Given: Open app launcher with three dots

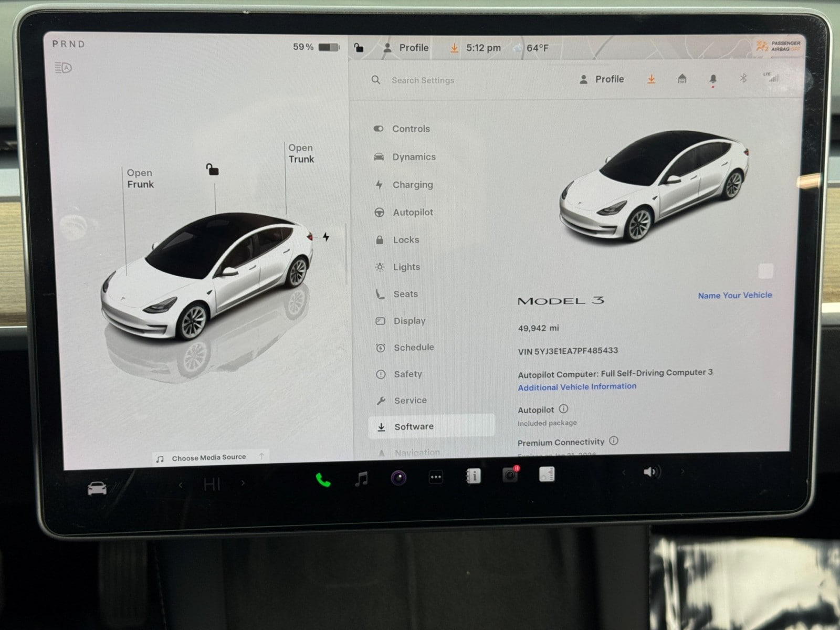Looking at the screenshot, I should tap(436, 477).
